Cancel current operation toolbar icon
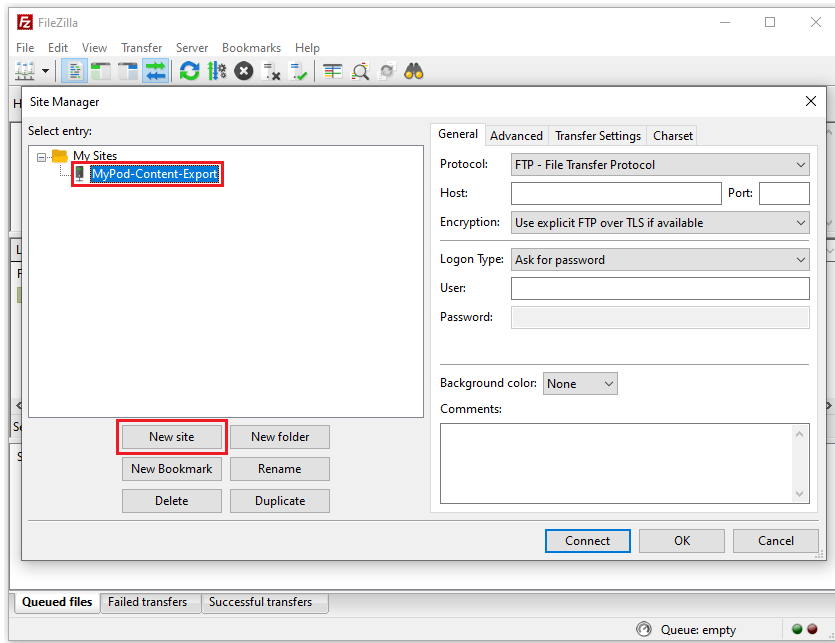The height and width of the screenshot is (643, 835). click(x=244, y=71)
